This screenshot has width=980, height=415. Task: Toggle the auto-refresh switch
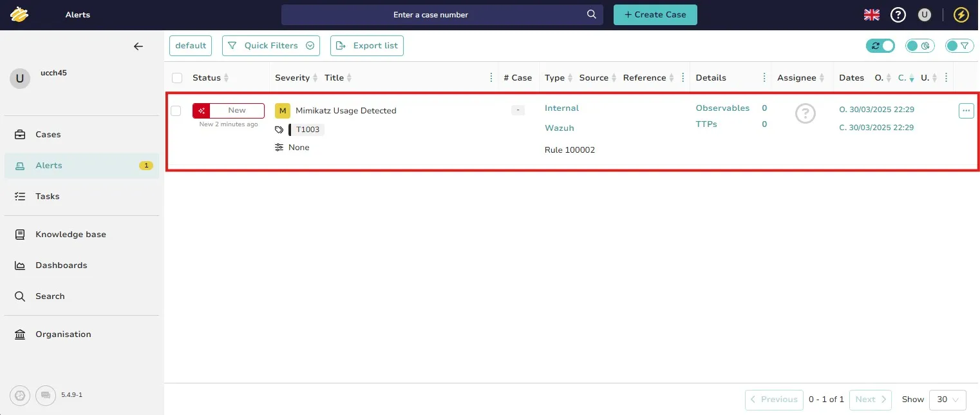tap(880, 46)
